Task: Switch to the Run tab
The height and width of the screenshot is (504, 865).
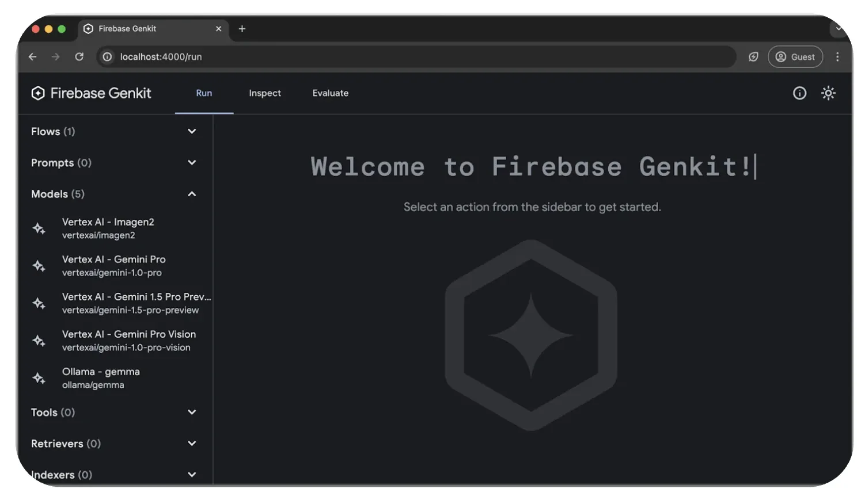Action: point(204,93)
